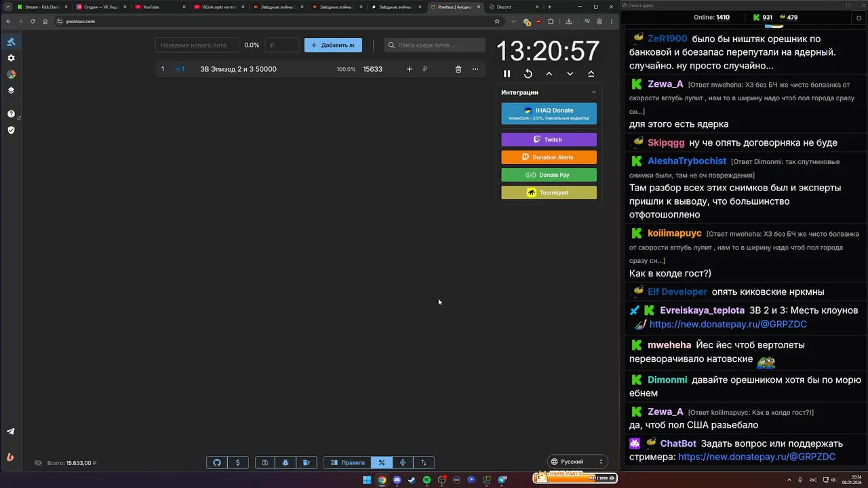The width and height of the screenshot is (868, 488).
Task: Click the GitHub icon in bottom toolbar
Action: click(217, 462)
